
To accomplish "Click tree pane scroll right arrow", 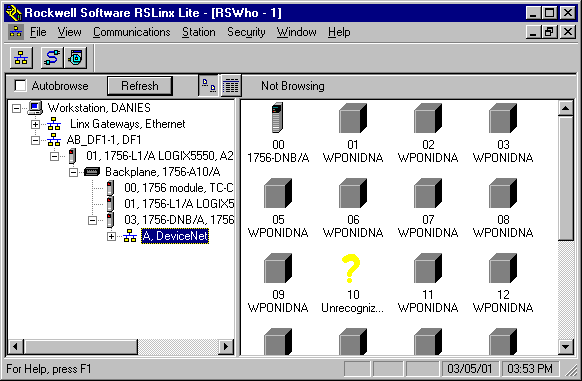I will pyautogui.click(x=226, y=347).
